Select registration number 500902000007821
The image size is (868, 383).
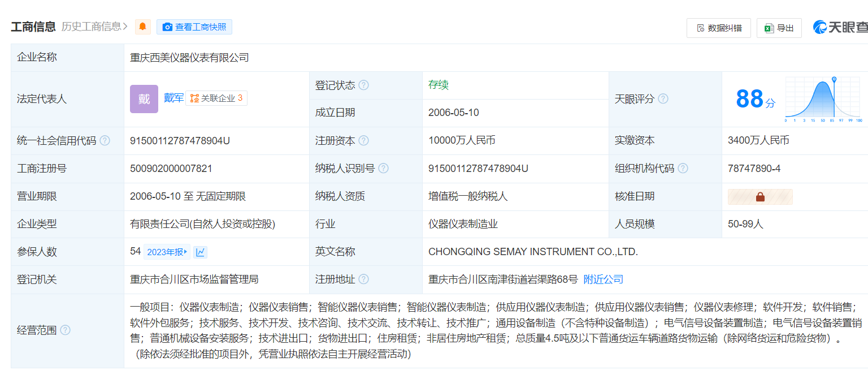(x=171, y=169)
